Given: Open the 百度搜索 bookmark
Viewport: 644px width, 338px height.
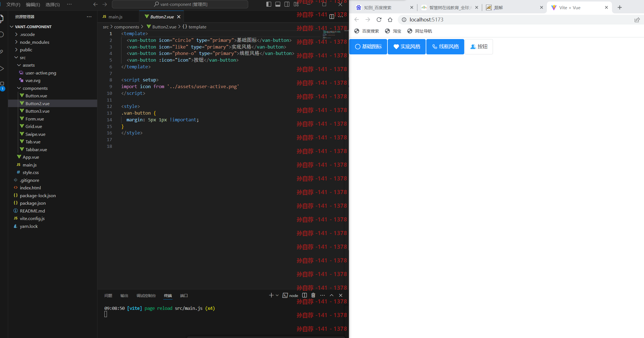Looking at the screenshot, I should pos(367,31).
